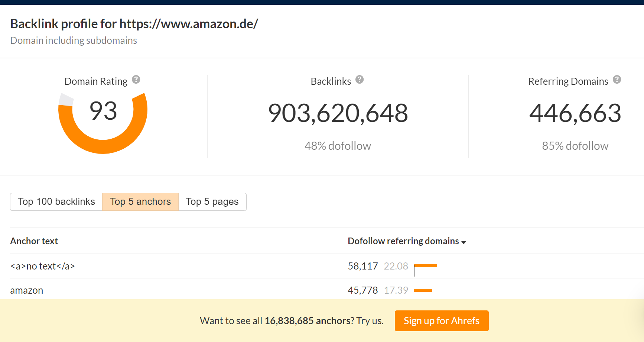The image size is (644, 342).
Task: Click the Backlinks help question mark
Action: [x=360, y=80]
